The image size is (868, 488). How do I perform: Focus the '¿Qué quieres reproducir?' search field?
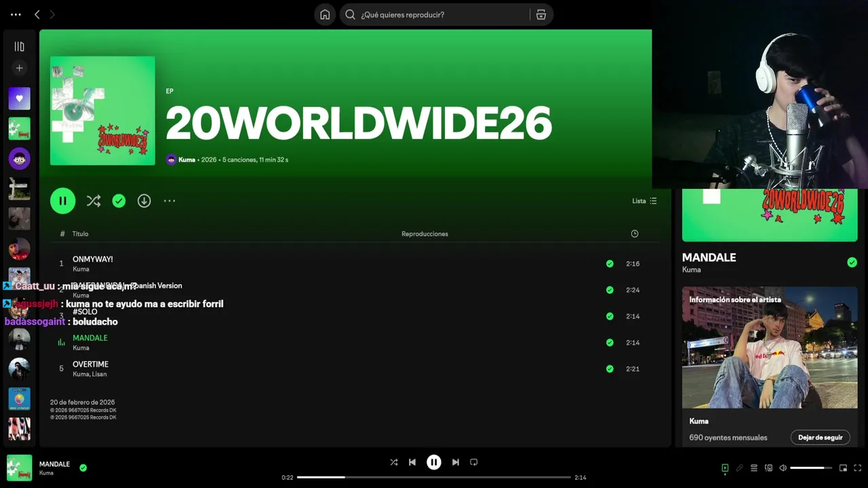point(435,14)
